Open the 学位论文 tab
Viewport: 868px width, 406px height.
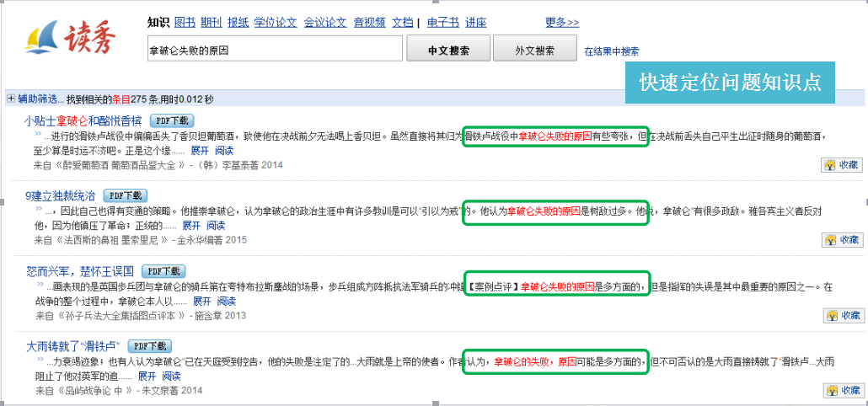pyautogui.click(x=276, y=22)
